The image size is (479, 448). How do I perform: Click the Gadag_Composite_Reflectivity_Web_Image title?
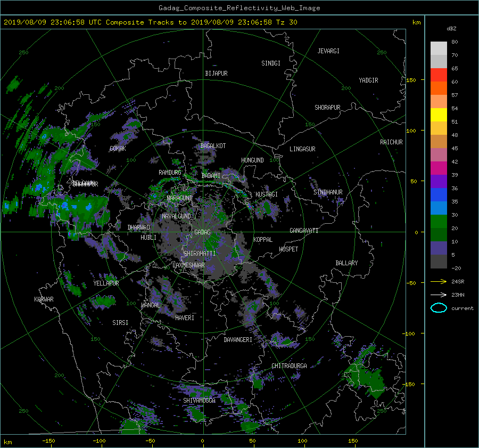tap(239, 8)
